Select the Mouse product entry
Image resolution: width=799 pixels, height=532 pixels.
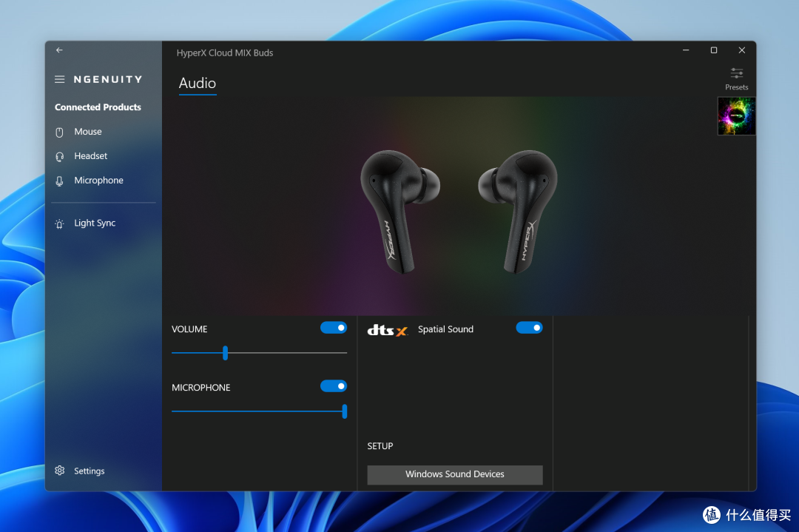pos(87,132)
